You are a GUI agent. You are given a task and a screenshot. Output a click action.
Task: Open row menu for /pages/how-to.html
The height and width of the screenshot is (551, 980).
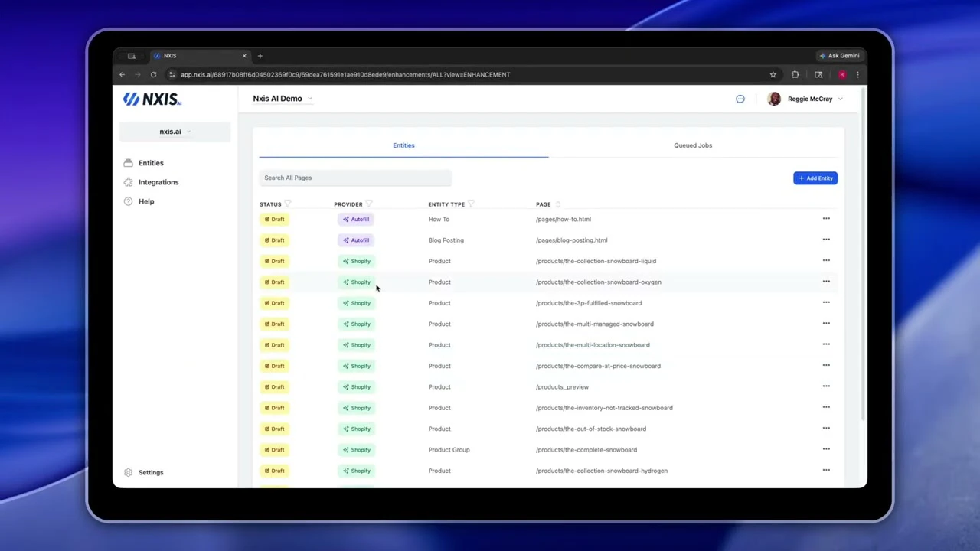[x=826, y=219]
